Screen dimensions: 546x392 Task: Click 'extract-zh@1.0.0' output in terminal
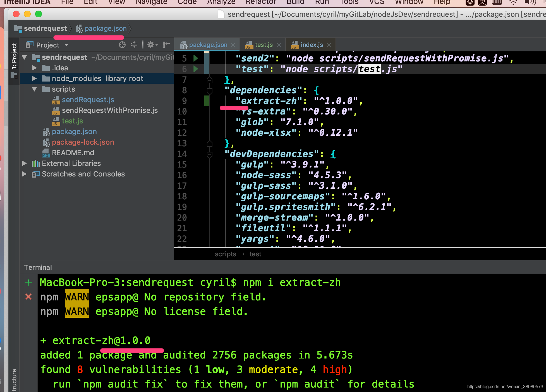click(101, 341)
